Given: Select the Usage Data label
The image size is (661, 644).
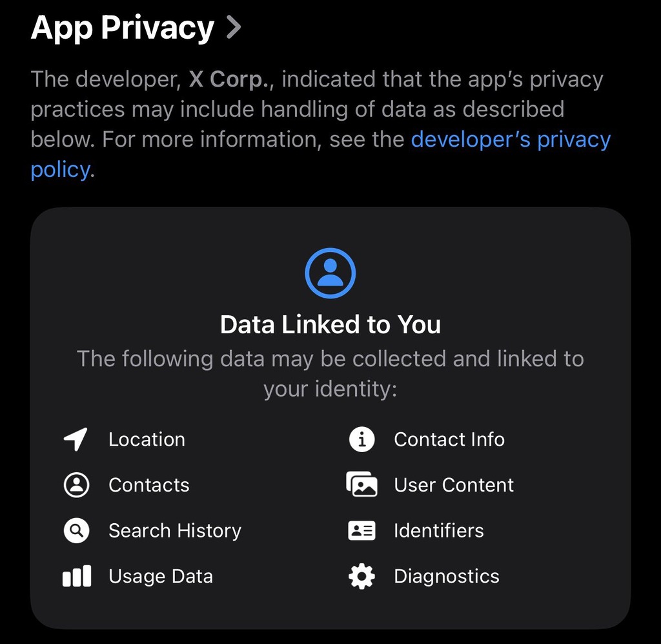Looking at the screenshot, I should click(161, 576).
